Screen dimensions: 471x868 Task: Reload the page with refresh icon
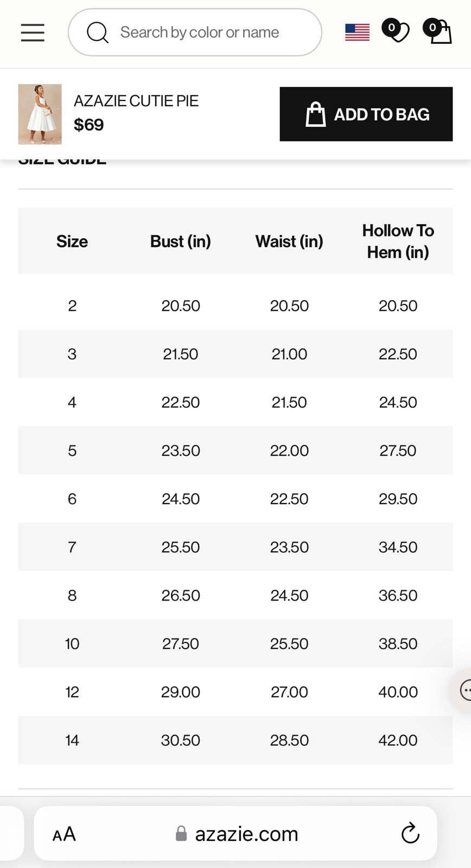click(x=410, y=833)
